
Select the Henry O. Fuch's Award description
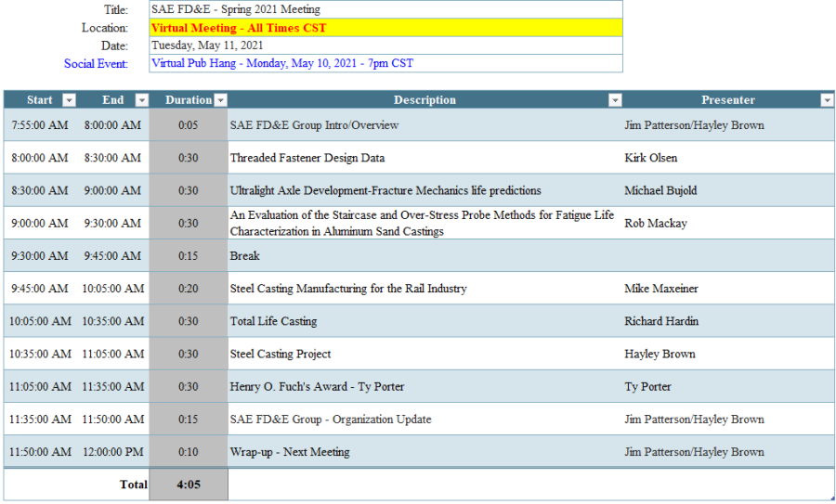pyautogui.click(x=317, y=387)
